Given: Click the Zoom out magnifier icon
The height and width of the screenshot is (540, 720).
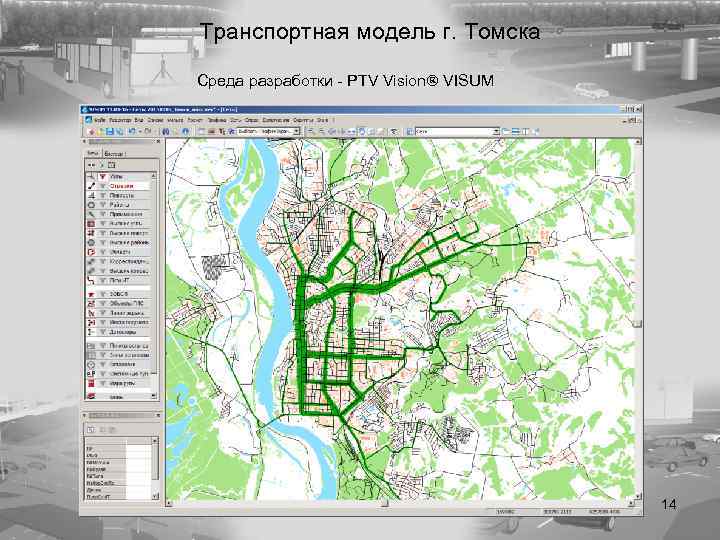Looking at the screenshot, I should point(321,131).
